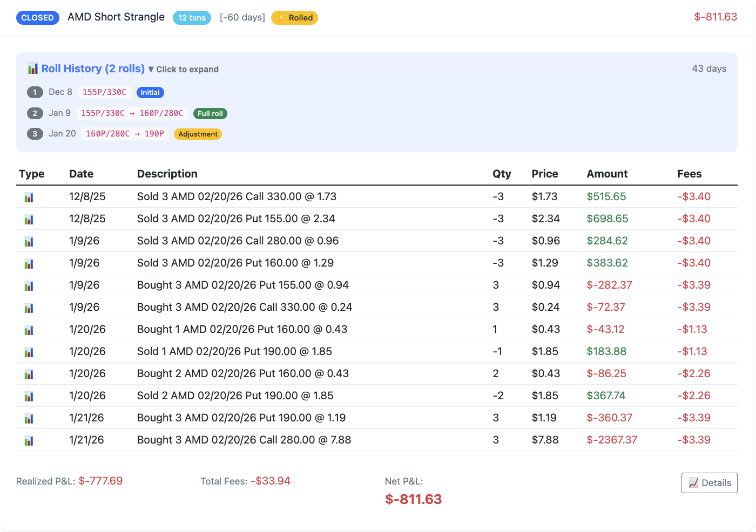Click chart icon in Bought Call 280.00 row
The height and width of the screenshot is (532, 756).
[29, 441]
